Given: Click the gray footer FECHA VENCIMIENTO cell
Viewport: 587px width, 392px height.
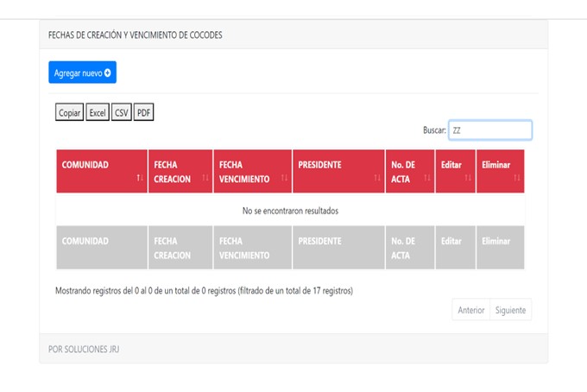Looking at the screenshot, I should click(x=252, y=248).
